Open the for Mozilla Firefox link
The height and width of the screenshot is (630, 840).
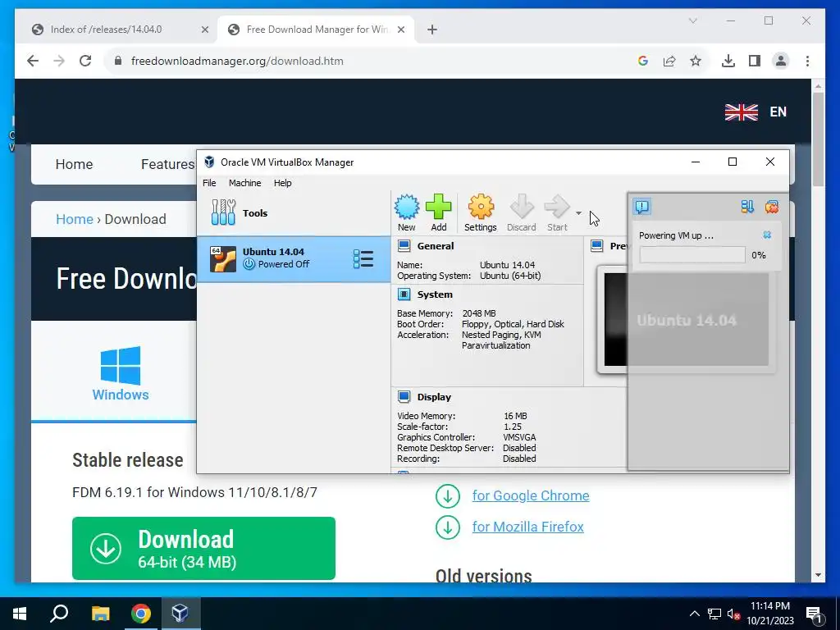[x=527, y=527]
